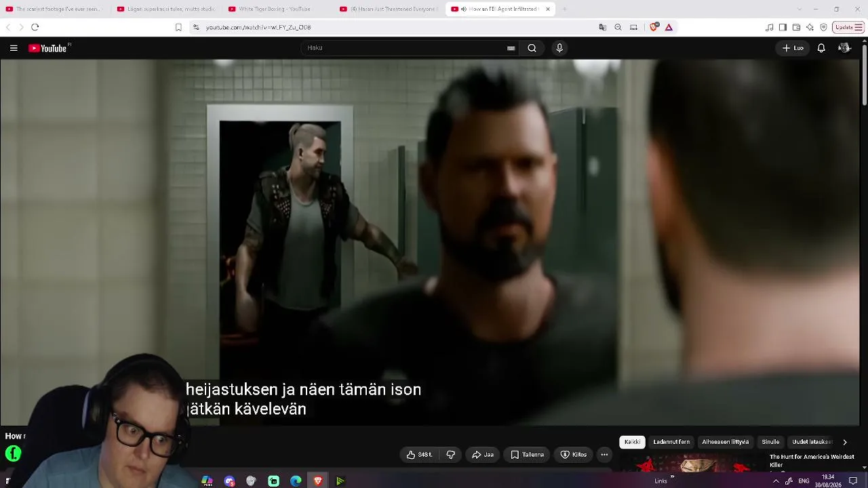This screenshot has height=488, width=868.
Task: Click the Luo create button
Action: [x=793, y=48]
